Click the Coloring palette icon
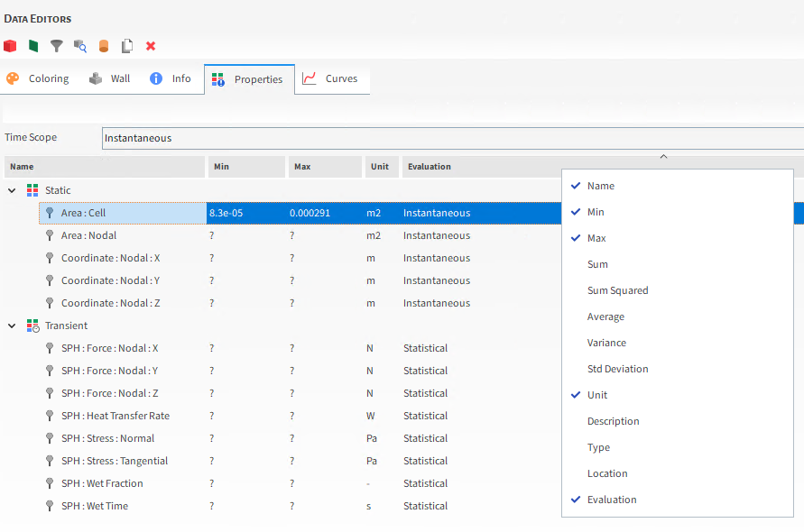The height and width of the screenshot is (532, 804). click(x=13, y=78)
